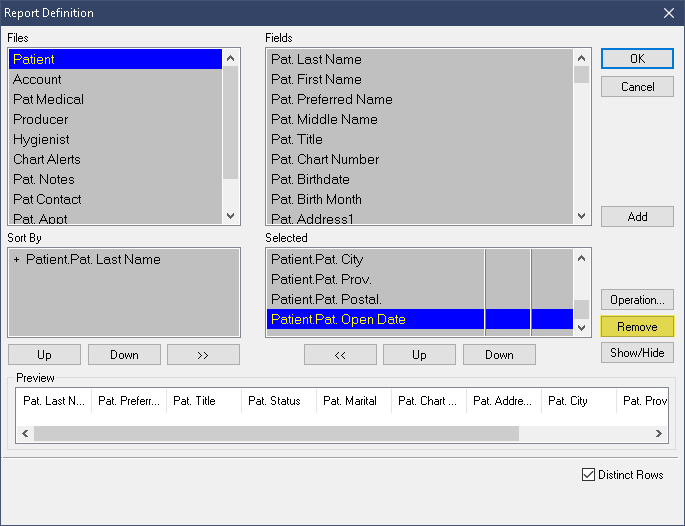Select Patient.Pat. Last Name sort entry
Image resolution: width=685 pixels, height=526 pixels.
coord(93,259)
